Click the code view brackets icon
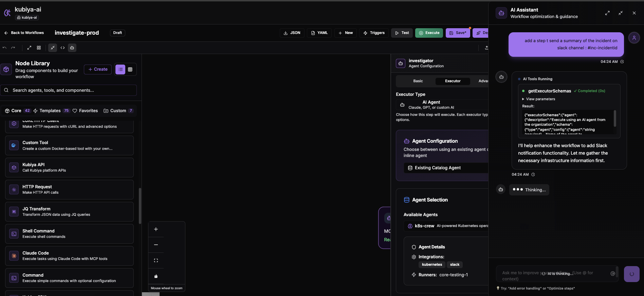Viewport: 644px width, 296px height. [62, 48]
